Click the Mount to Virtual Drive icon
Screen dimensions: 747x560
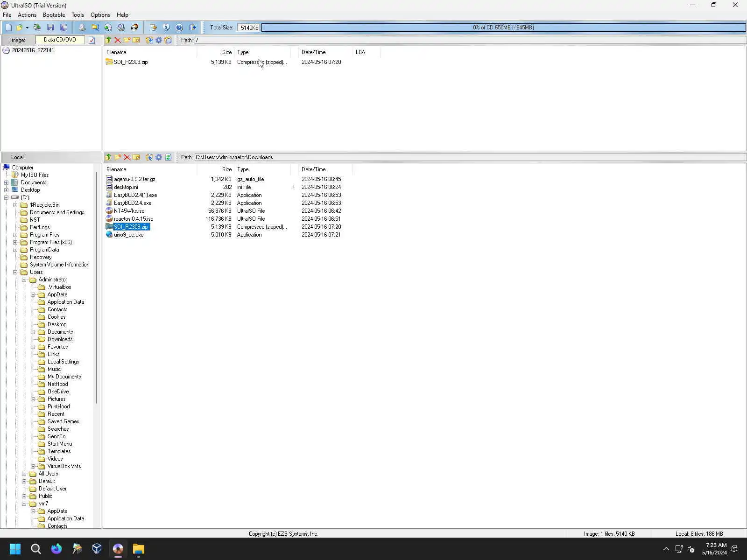[x=121, y=28]
